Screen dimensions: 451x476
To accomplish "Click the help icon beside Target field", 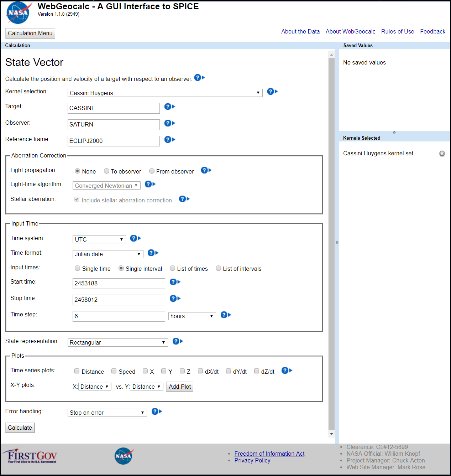I will point(170,107).
